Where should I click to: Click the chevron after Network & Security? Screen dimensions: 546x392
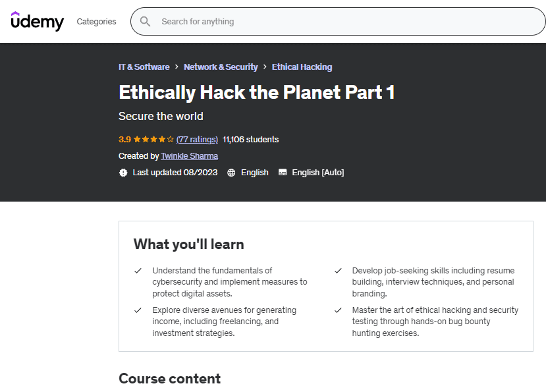[x=265, y=67]
